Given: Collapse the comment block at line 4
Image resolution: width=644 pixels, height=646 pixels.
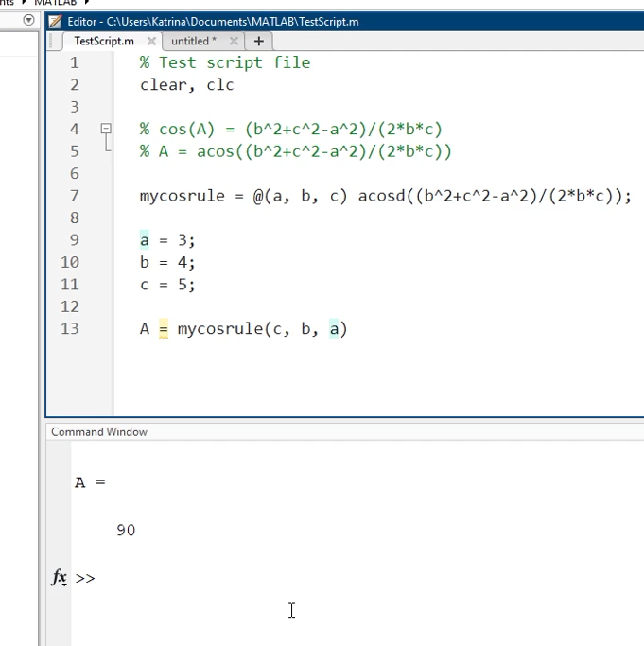Looking at the screenshot, I should (x=106, y=129).
